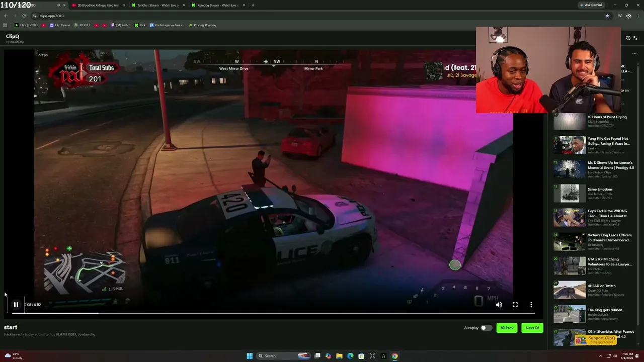Open the bookmarks apps grid icon
This screenshot has width=644, height=362.
6,25
